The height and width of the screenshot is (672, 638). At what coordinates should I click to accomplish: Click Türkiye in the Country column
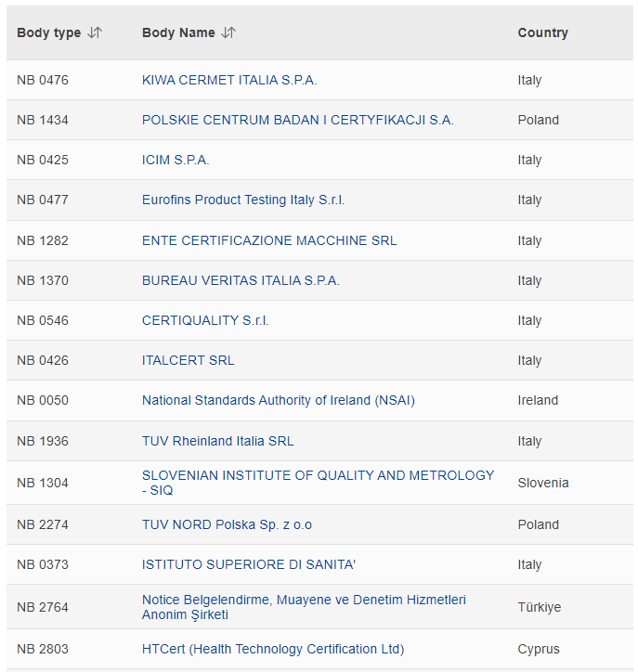(539, 607)
